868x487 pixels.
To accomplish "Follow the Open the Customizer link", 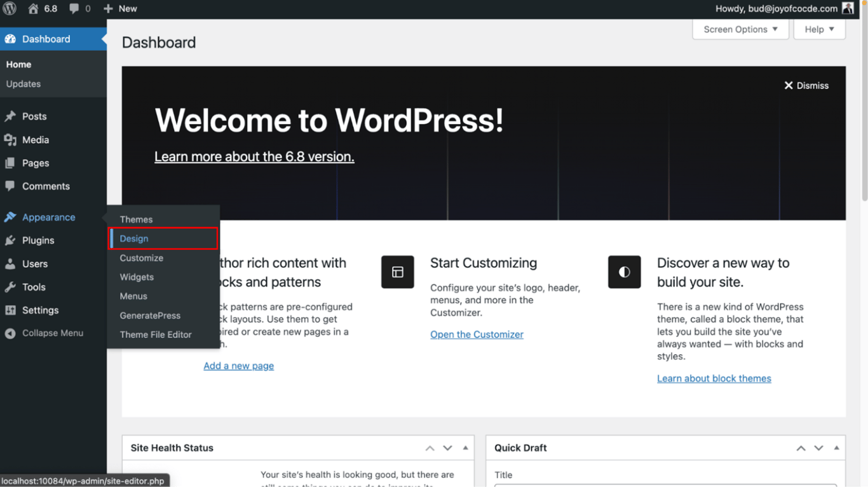I will coord(477,334).
